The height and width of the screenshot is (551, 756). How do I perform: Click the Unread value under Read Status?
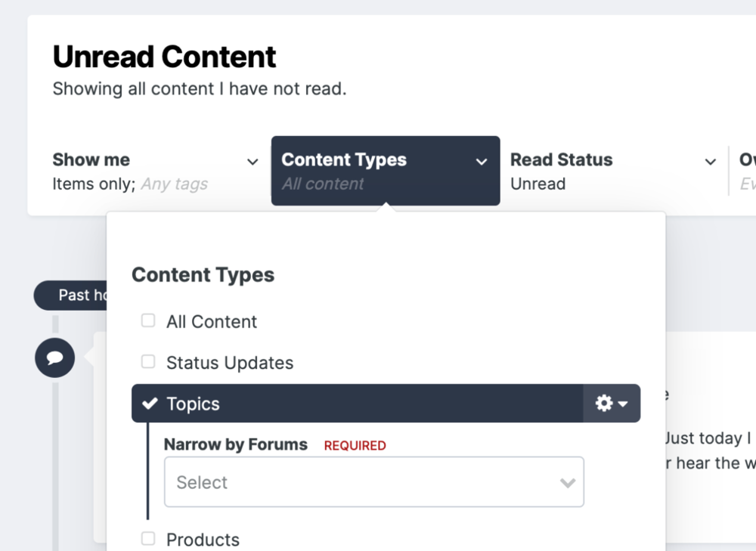(x=538, y=184)
